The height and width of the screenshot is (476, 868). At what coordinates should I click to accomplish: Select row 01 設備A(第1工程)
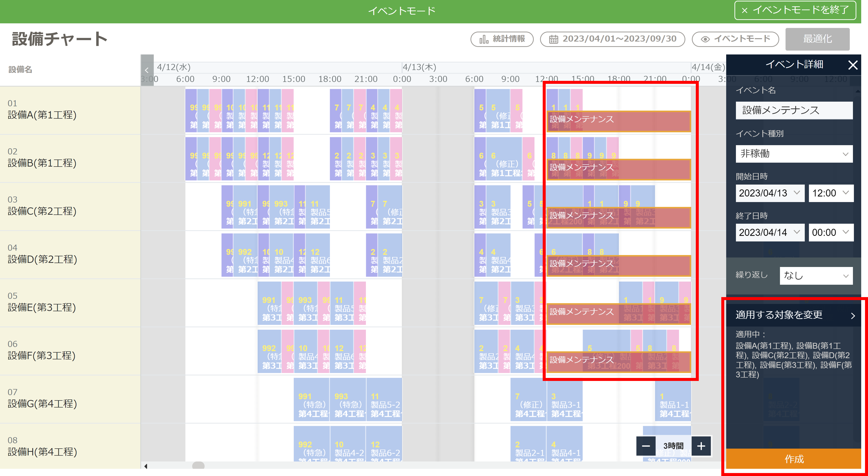[x=70, y=110]
